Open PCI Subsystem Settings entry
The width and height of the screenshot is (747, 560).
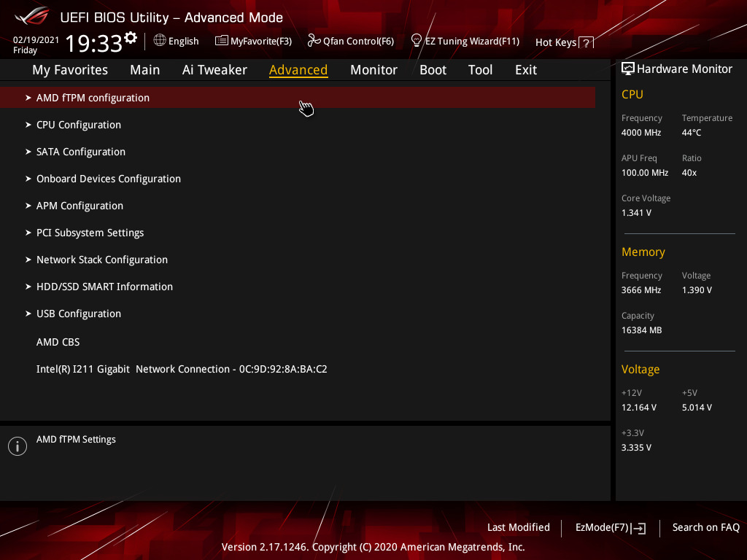tap(90, 233)
